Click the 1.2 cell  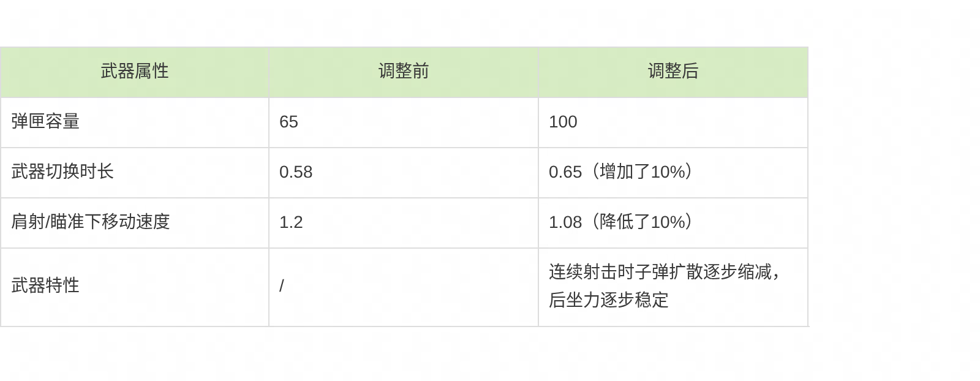point(291,222)
